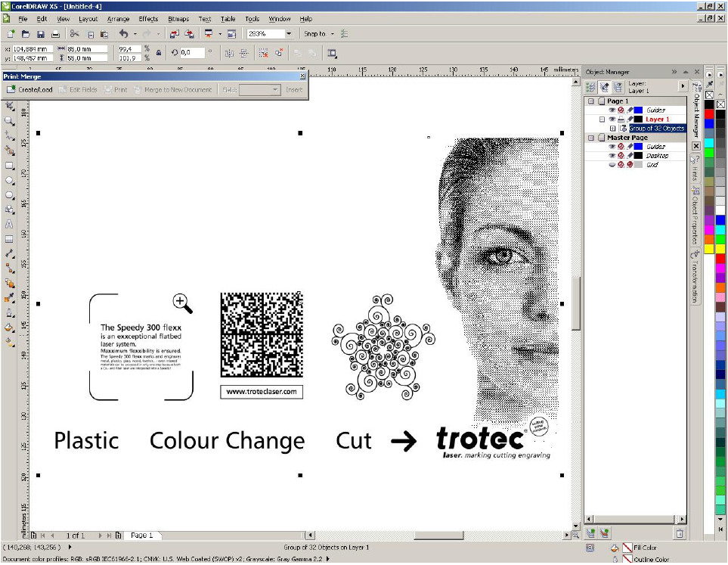Select the Zoom tool in the toolbox

point(9,121)
